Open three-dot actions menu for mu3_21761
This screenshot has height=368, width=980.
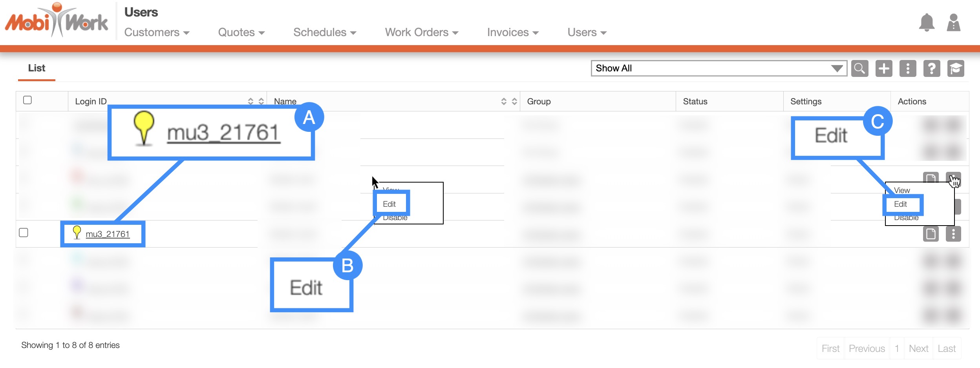[953, 234]
